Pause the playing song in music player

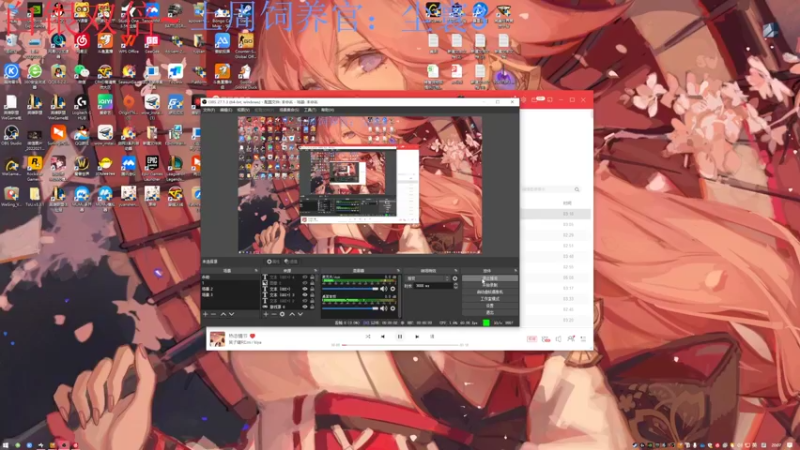coord(400,337)
